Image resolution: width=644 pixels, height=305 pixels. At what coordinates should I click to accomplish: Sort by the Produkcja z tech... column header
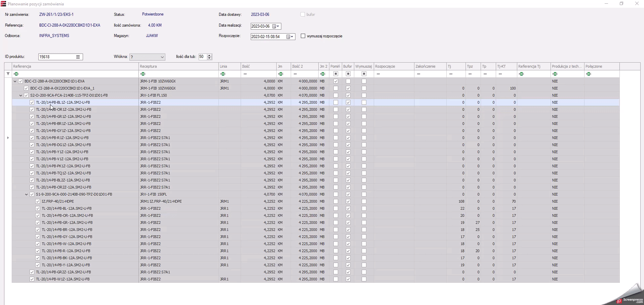pyautogui.click(x=567, y=66)
